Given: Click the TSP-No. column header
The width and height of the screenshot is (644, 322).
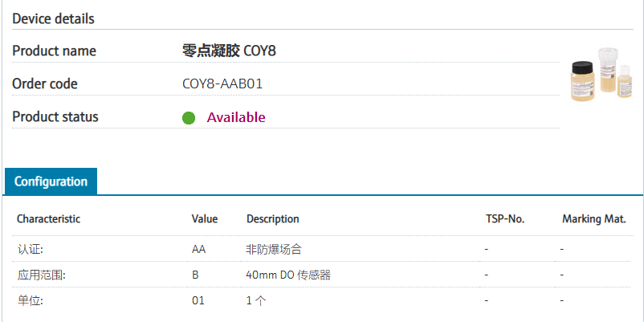Looking at the screenshot, I should tap(505, 218).
